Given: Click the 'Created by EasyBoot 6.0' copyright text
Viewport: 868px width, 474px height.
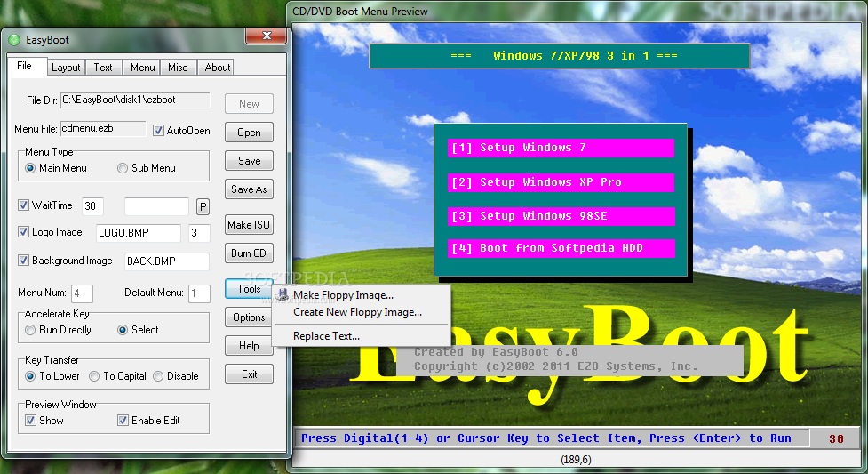Looking at the screenshot, I should 569,359.
